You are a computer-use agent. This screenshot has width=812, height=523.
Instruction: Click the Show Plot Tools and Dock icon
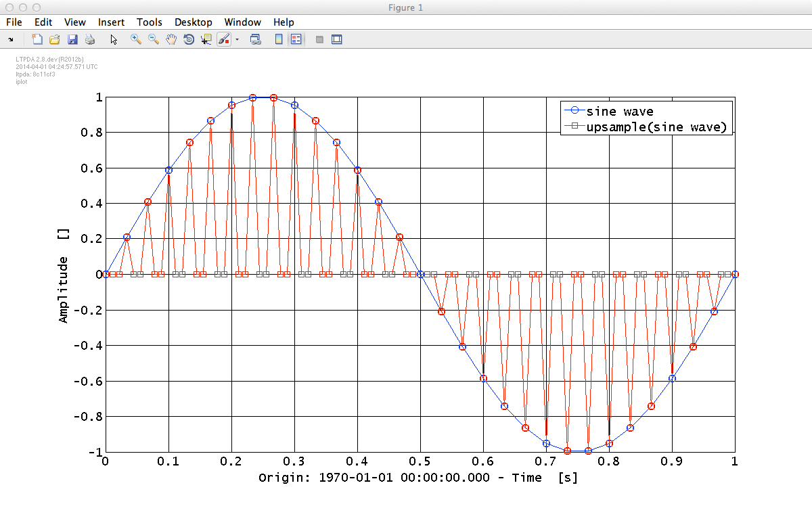click(337, 39)
